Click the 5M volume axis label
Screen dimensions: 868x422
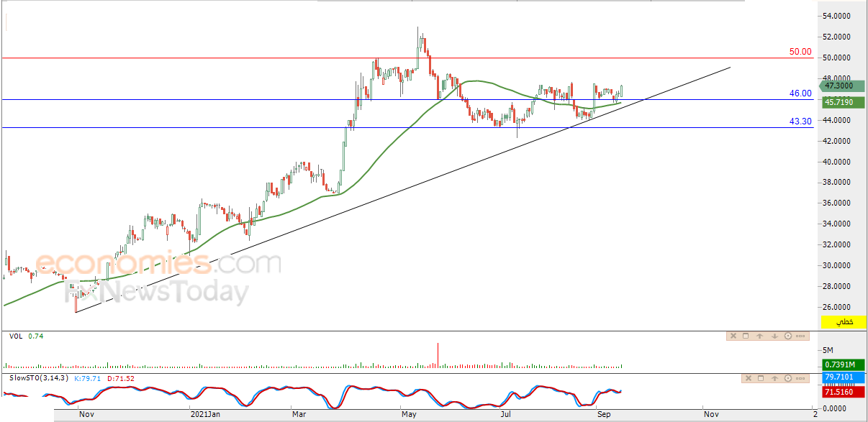tap(829, 351)
